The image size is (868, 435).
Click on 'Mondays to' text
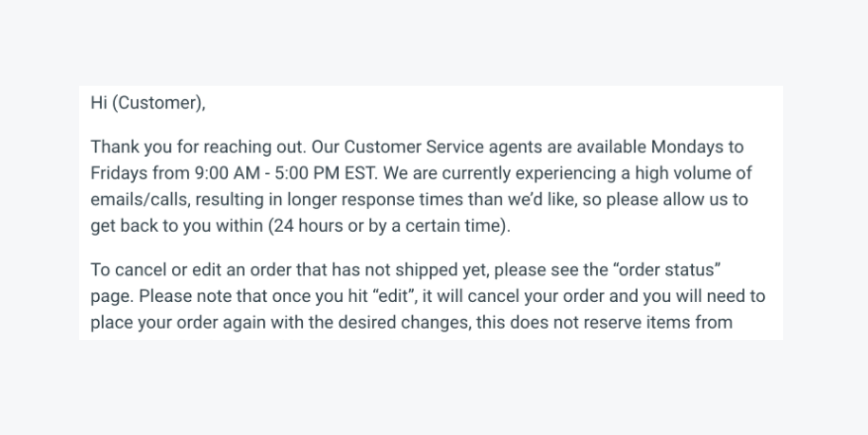coord(697,147)
